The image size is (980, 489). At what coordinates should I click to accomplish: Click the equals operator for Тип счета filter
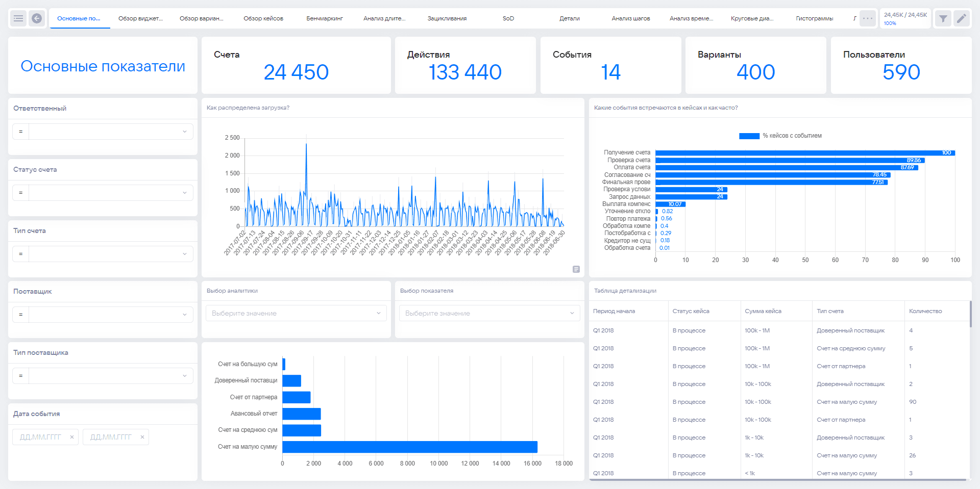pos(21,254)
